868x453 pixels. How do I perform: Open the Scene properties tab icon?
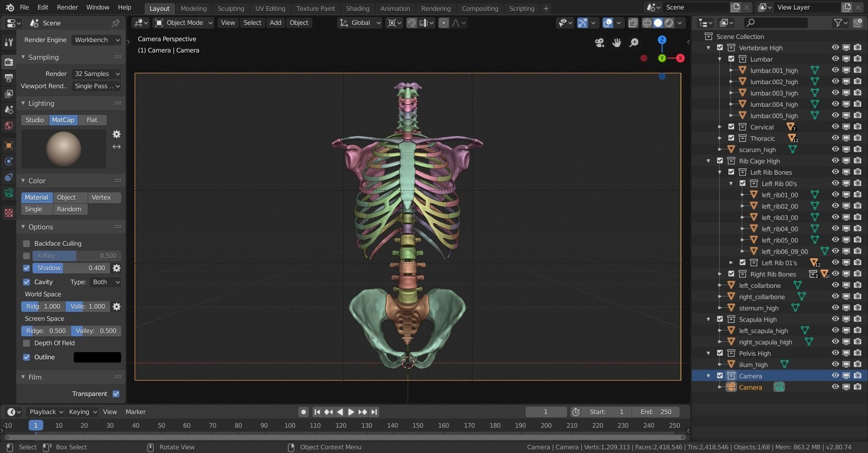click(8, 110)
